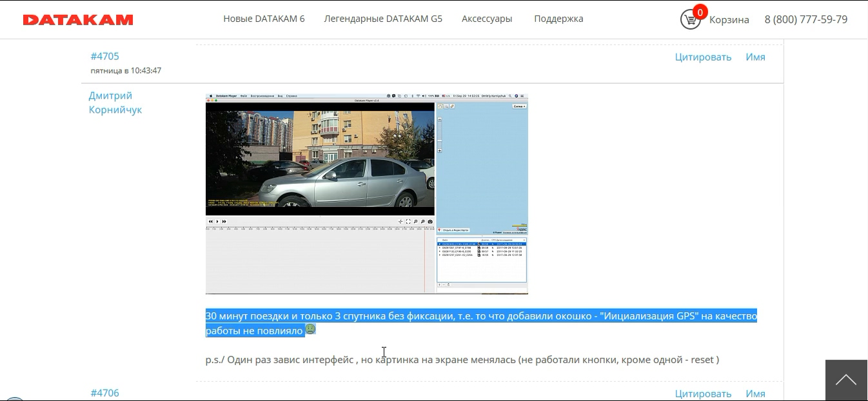Screen dimensions: 868x401
Task: Select Аксессуары in the top navigation
Action: click(x=487, y=19)
